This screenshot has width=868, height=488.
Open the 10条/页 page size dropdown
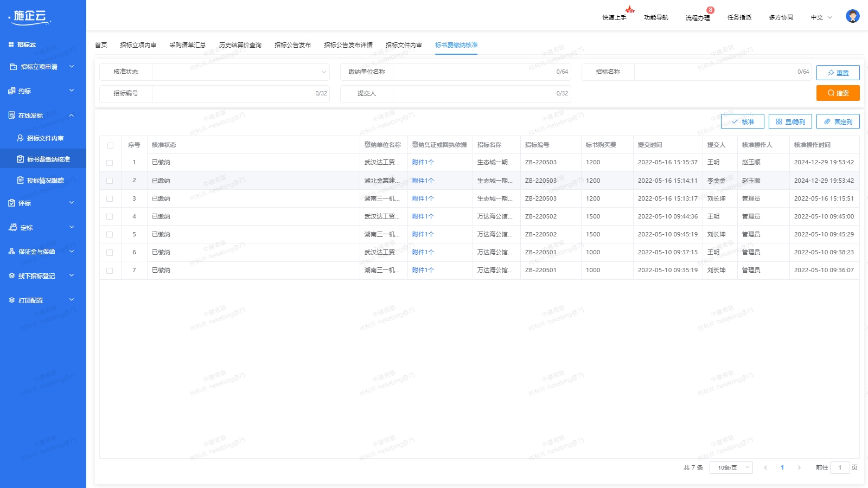point(731,467)
